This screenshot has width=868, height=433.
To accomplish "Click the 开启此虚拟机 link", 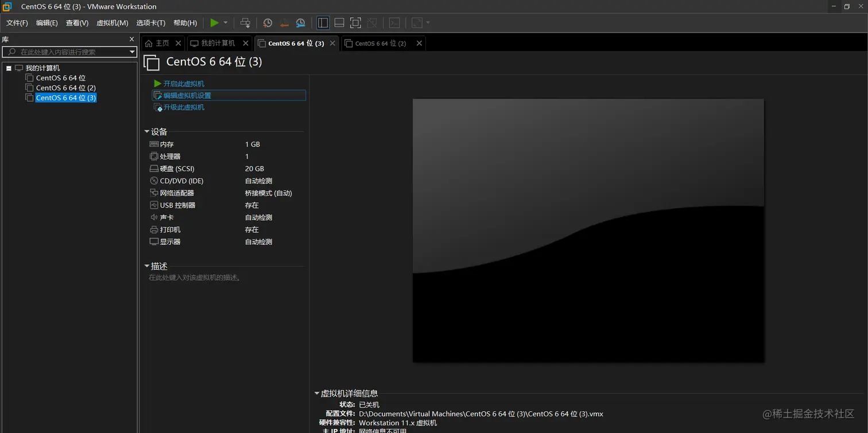I will coord(184,84).
